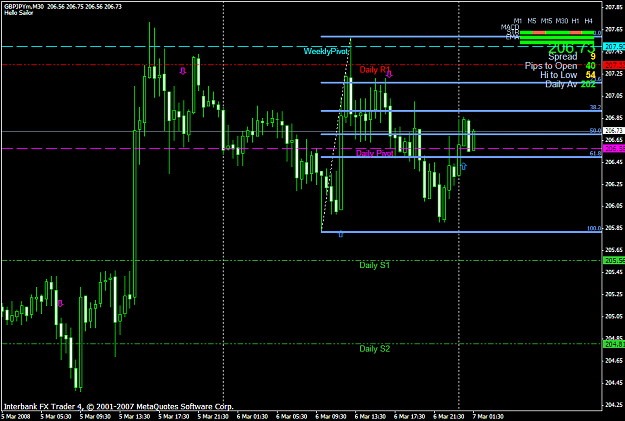The image size is (625, 421).
Task: Click the 38.2 Fibonacci level label
Action: point(595,107)
